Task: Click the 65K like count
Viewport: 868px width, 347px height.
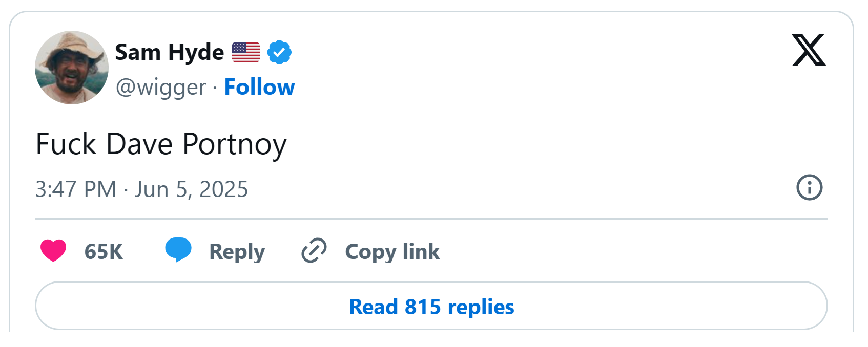Action: tap(104, 251)
